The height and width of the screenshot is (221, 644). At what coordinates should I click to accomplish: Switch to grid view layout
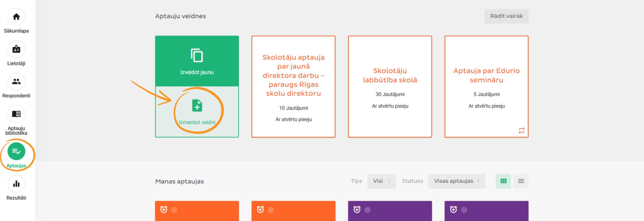503,181
